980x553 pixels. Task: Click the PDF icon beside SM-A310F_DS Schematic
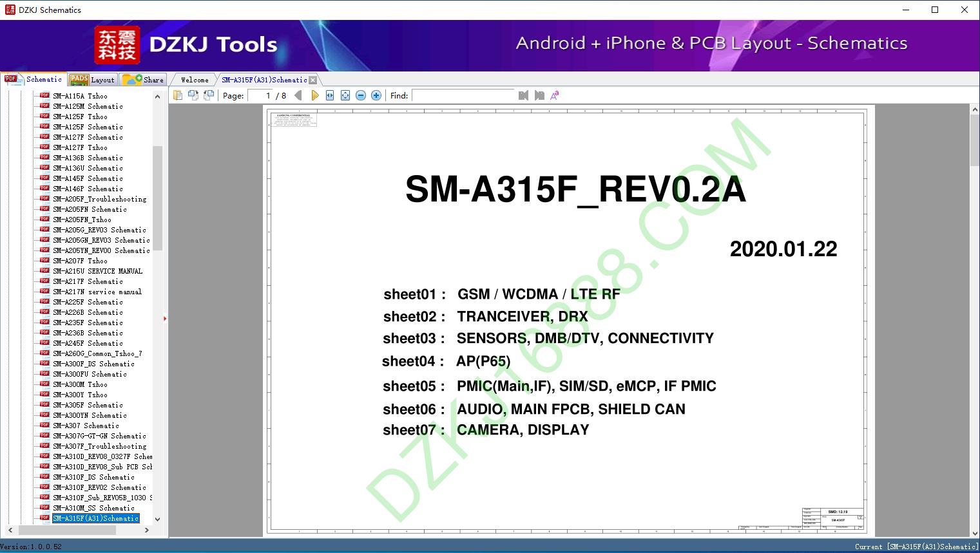click(x=44, y=476)
